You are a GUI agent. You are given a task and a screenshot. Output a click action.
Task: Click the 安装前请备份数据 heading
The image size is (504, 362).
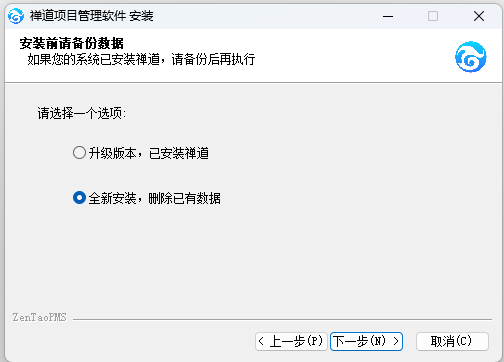72,43
